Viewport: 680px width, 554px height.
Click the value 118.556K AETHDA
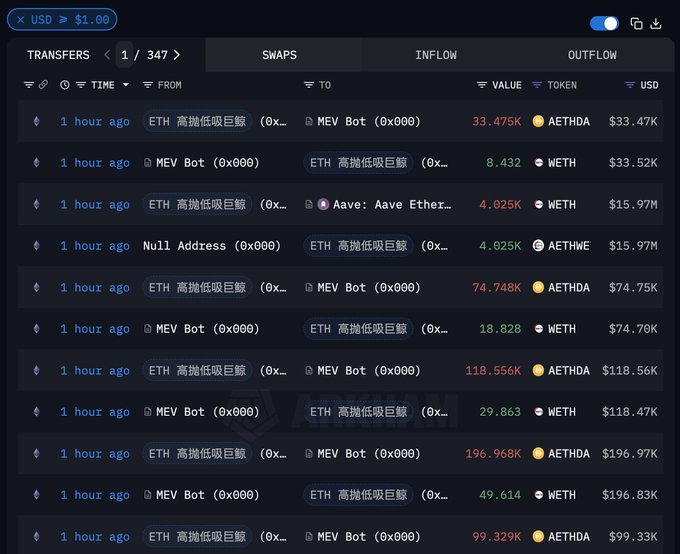point(493,370)
